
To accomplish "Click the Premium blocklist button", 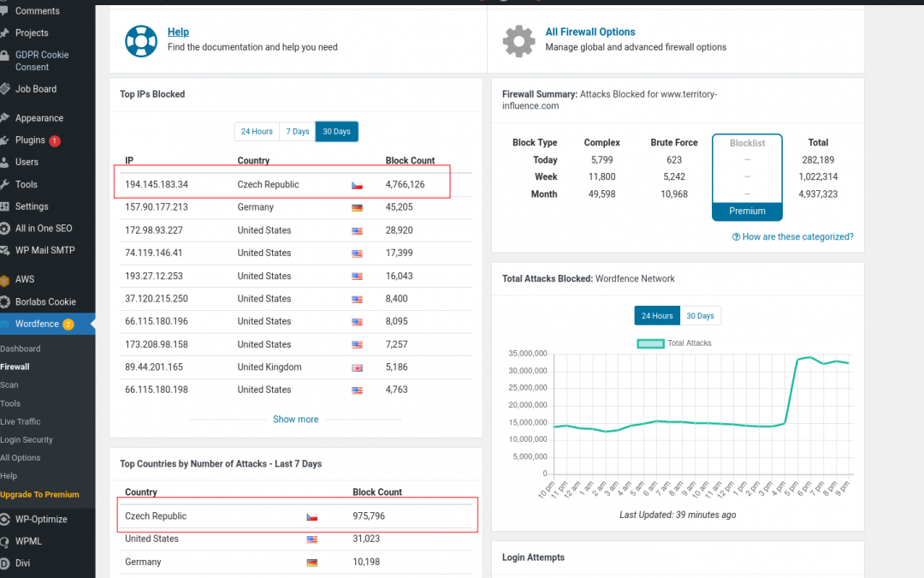I will tap(747, 212).
